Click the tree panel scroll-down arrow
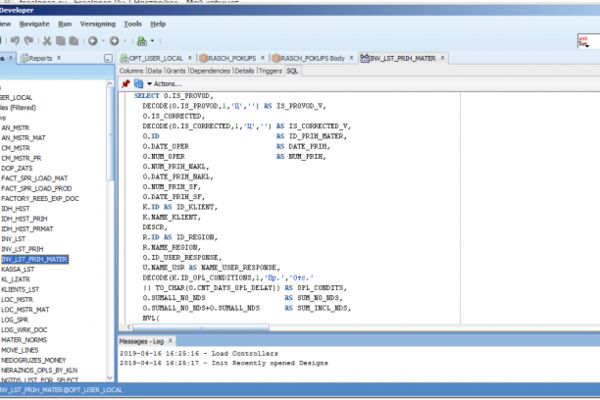Screen dimensions: 600x400 [110, 377]
